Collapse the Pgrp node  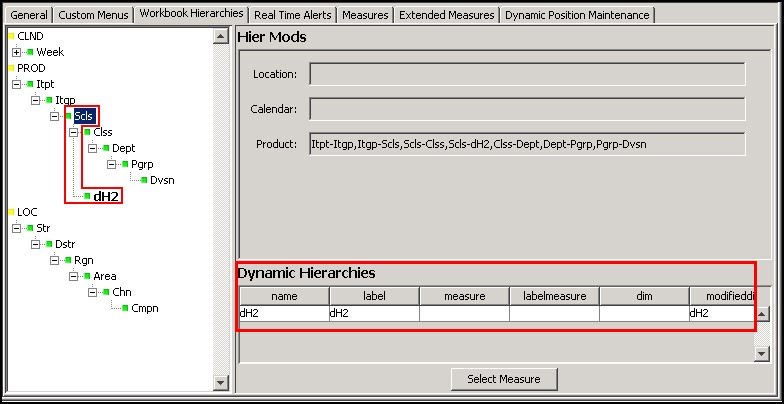point(112,164)
